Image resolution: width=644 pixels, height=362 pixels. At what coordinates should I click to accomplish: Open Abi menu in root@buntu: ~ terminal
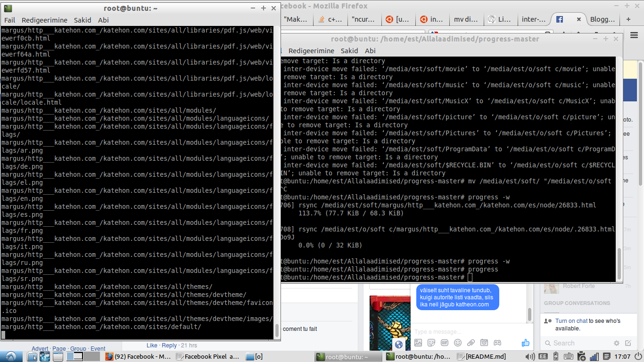click(x=103, y=20)
